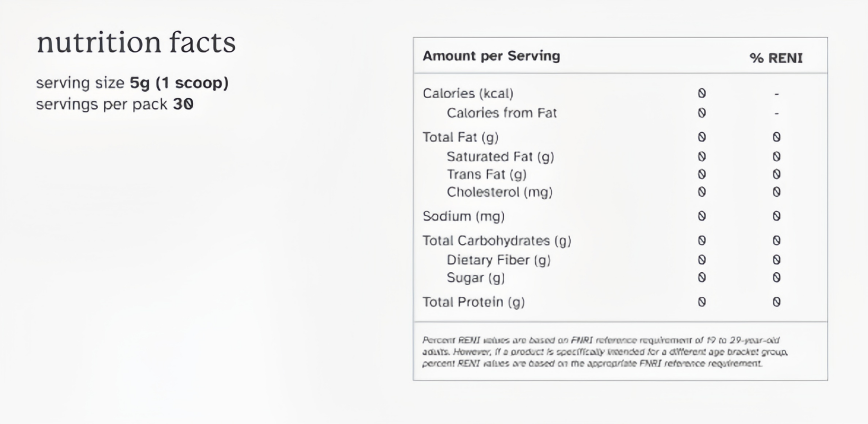Image resolution: width=868 pixels, height=424 pixels.
Task: Choose the Sugar (g) row label
Action: click(476, 278)
